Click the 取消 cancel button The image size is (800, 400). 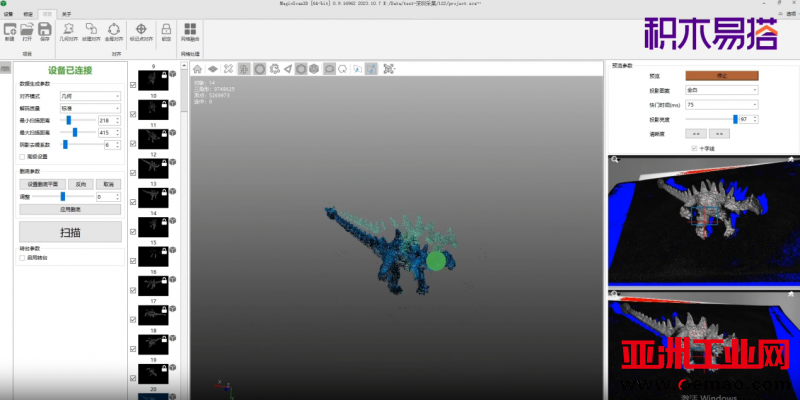click(x=108, y=185)
